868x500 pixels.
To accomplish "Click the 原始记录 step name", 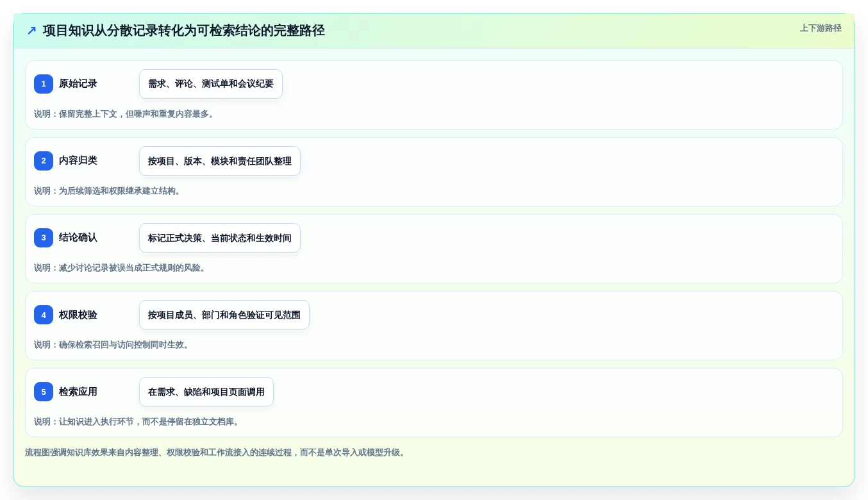I will point(78,84).
